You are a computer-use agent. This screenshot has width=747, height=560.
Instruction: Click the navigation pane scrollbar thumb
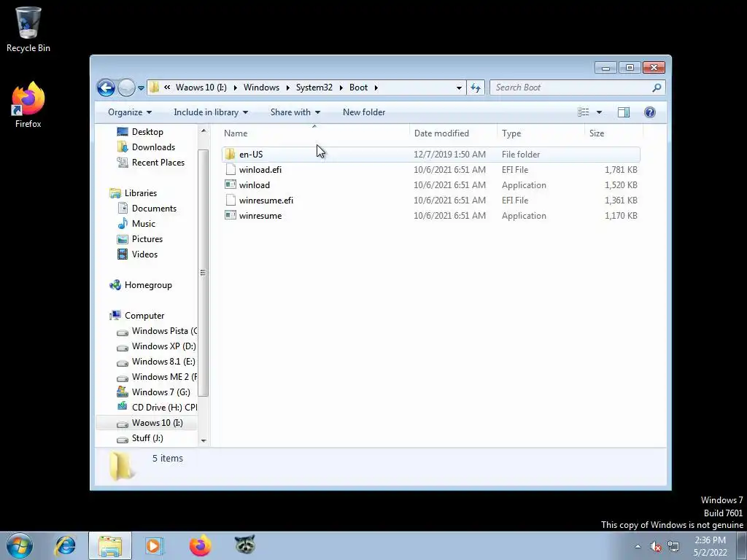(204, 273)
